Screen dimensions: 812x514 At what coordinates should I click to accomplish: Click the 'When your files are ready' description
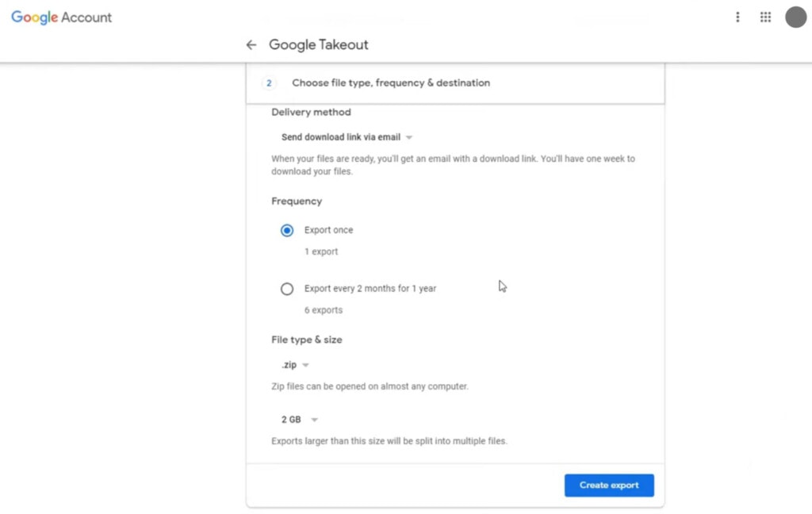click(453, 165)
